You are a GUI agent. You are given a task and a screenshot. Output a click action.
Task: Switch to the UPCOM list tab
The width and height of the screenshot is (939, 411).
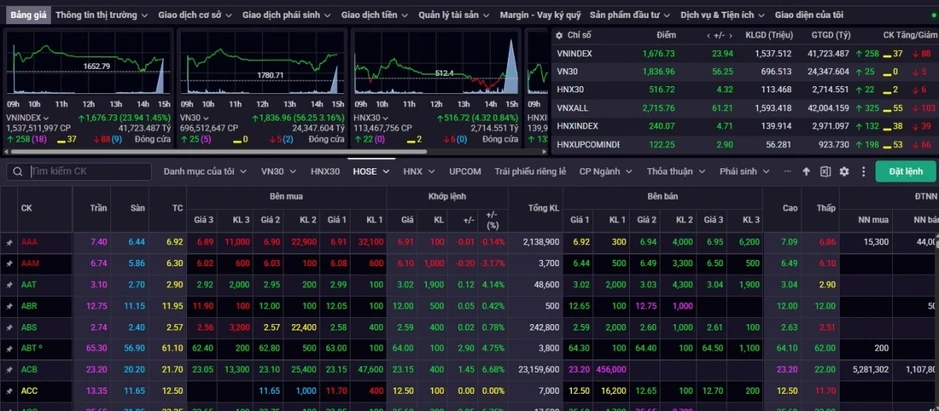(465, 171)
